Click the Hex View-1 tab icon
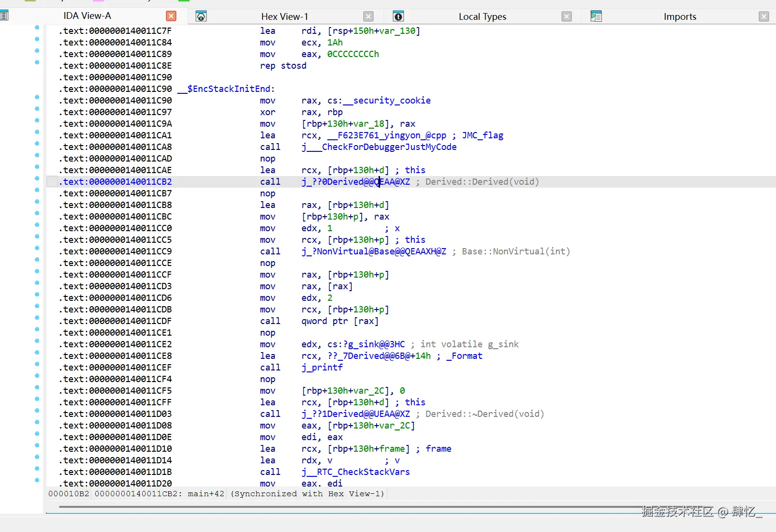 201,16
